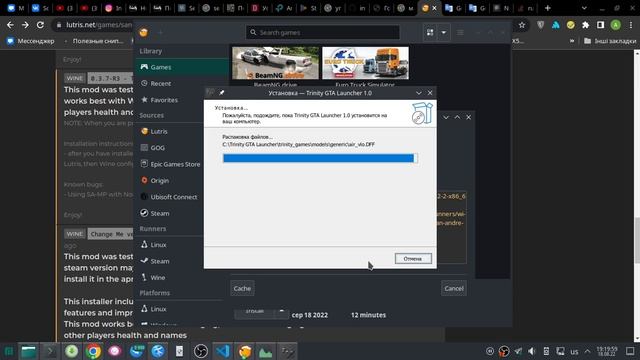Open the Chrome profile avatar
640x360 pixels.
tap(615, 25)
